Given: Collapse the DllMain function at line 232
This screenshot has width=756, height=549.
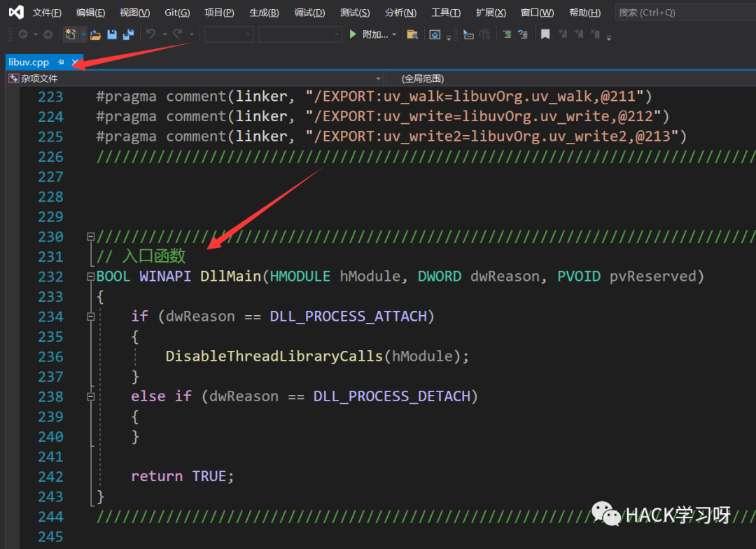Looking at the screenshot, I should click(90, 277).
